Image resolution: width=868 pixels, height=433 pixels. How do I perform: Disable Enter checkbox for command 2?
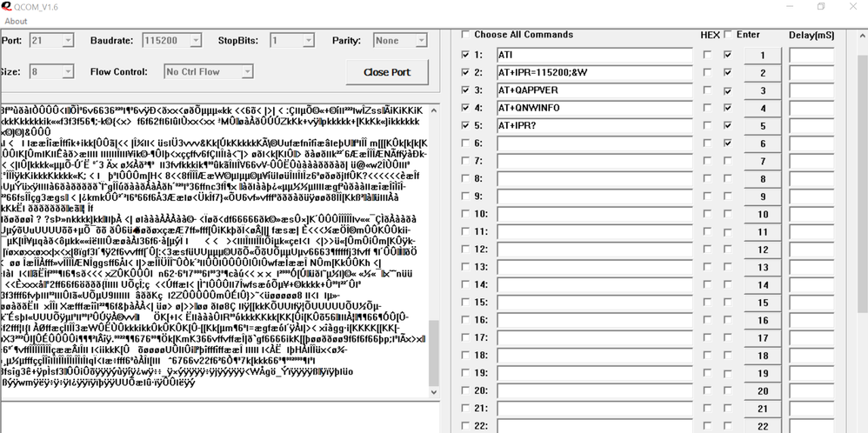click(727, 72)
